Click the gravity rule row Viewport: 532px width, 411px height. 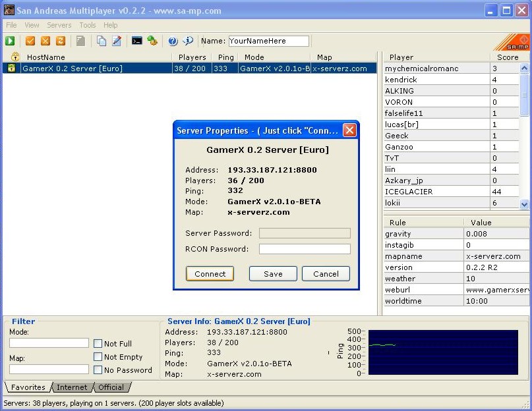pyautogui.click(x=456, y=234)
